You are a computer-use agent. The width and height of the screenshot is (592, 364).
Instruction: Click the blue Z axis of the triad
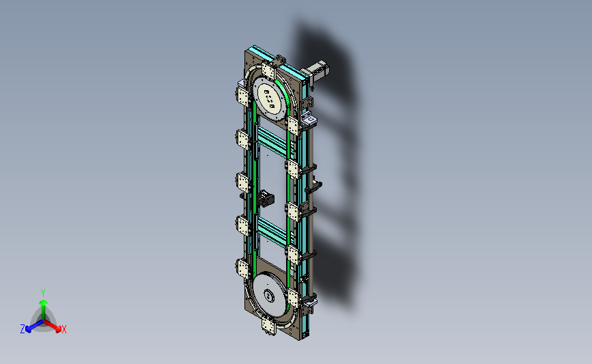(x=33, y=326)
